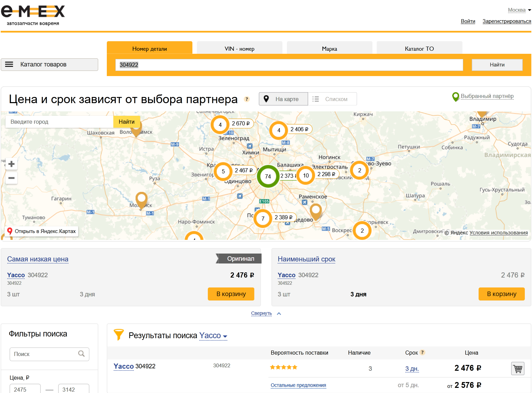Click the question mark next to partner heading

click(246, 99)
